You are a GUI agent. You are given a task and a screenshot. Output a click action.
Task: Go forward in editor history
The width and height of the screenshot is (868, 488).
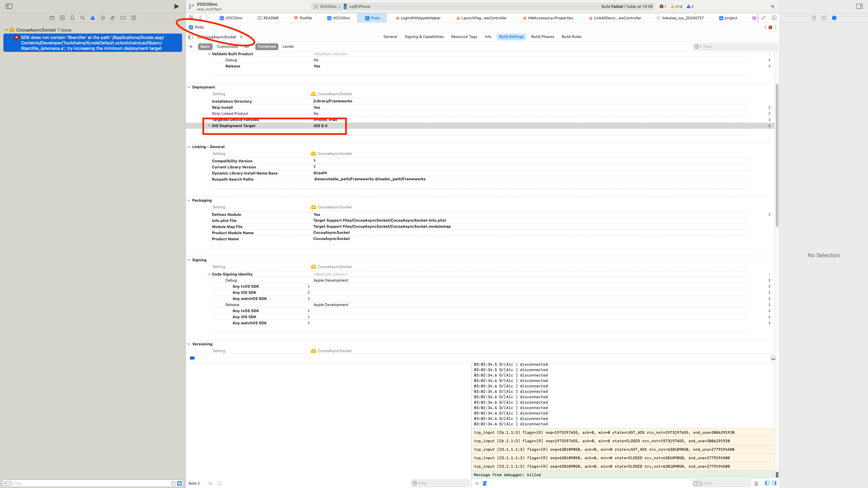(207, 18)
